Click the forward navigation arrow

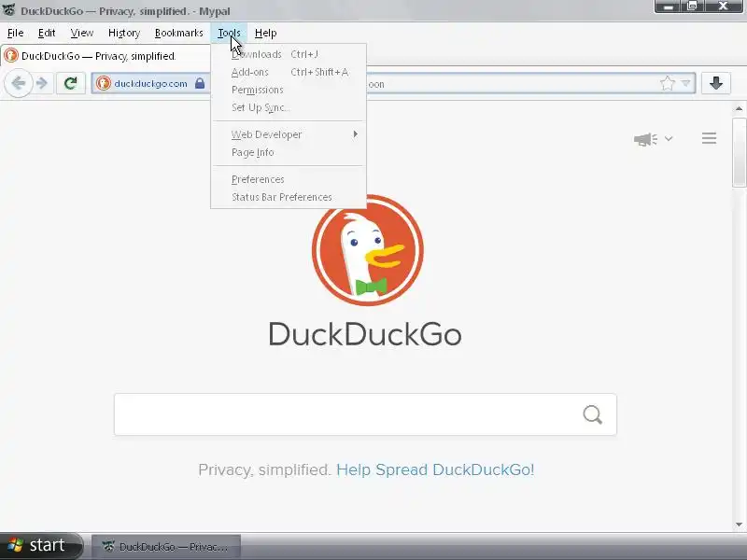42,83
